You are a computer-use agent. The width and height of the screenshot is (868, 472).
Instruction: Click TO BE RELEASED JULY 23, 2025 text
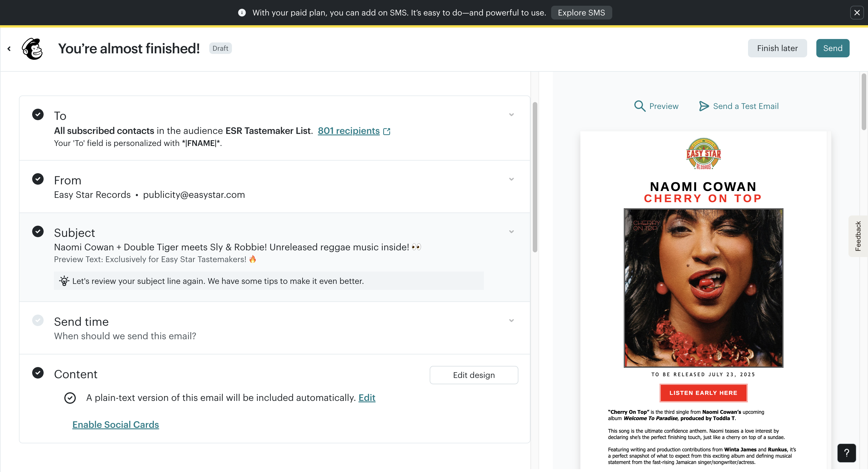click(x=703, y=375)
